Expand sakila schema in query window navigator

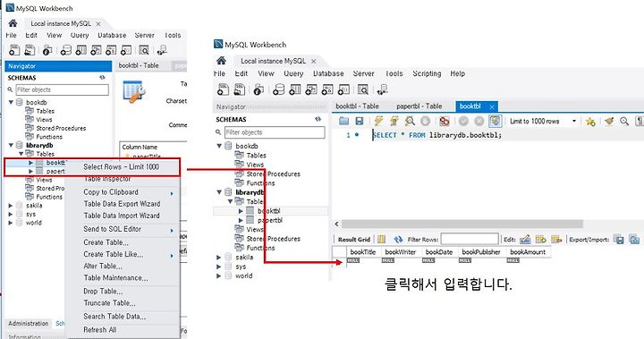(219, 258)
